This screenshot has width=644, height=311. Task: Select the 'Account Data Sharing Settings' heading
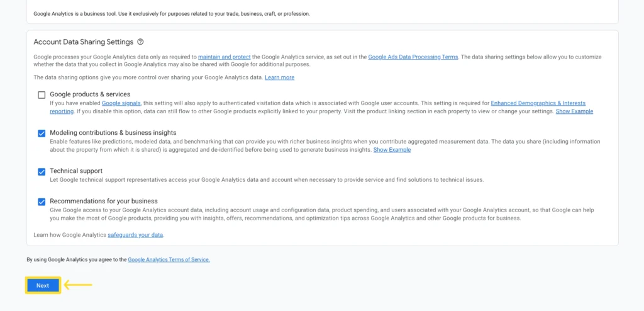click(x=84, y=42)
